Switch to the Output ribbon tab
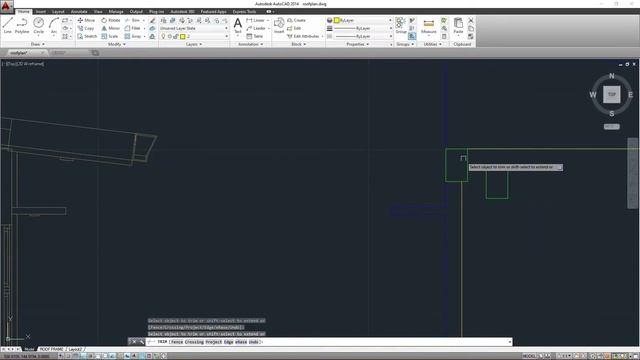The width and height of the screenshot is (640, 360). click(136, 11)
